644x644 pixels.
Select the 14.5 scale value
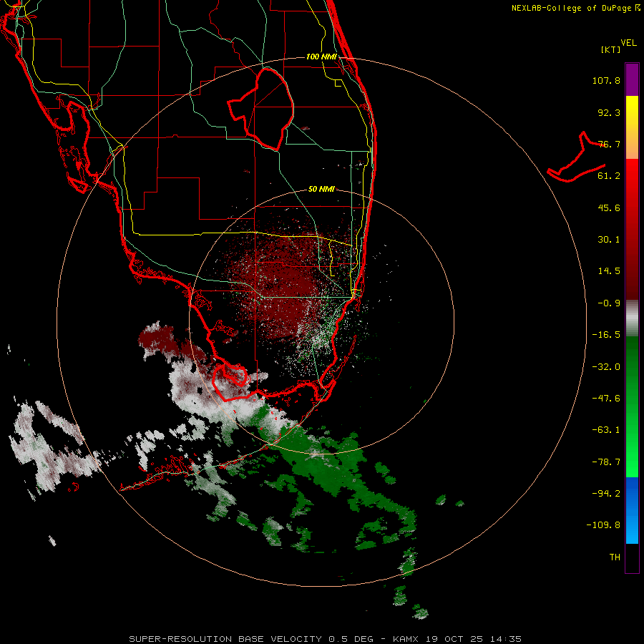click(x=609, y=271)
